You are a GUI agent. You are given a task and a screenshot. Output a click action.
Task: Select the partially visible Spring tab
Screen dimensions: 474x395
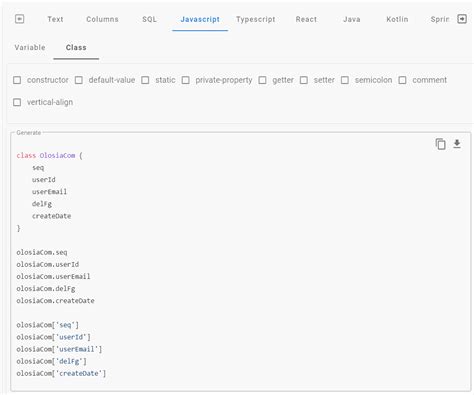pyautogui.click(x=440, y=19)
